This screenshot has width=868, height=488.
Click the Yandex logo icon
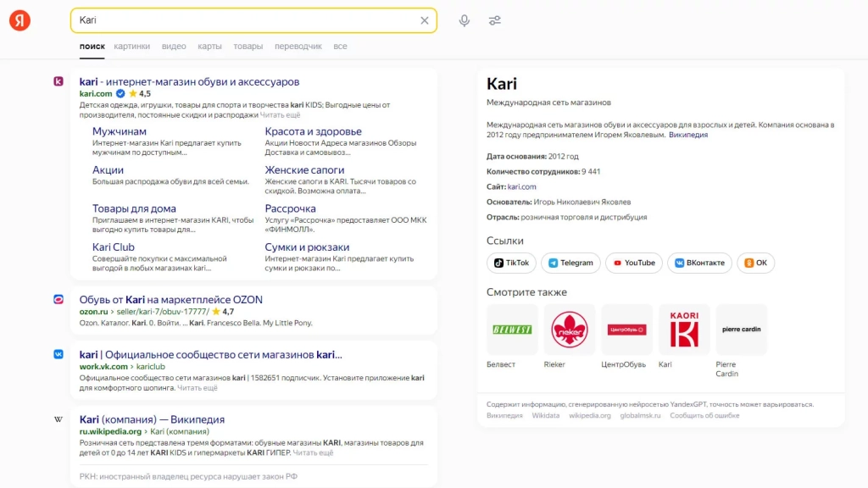[20, 20]
